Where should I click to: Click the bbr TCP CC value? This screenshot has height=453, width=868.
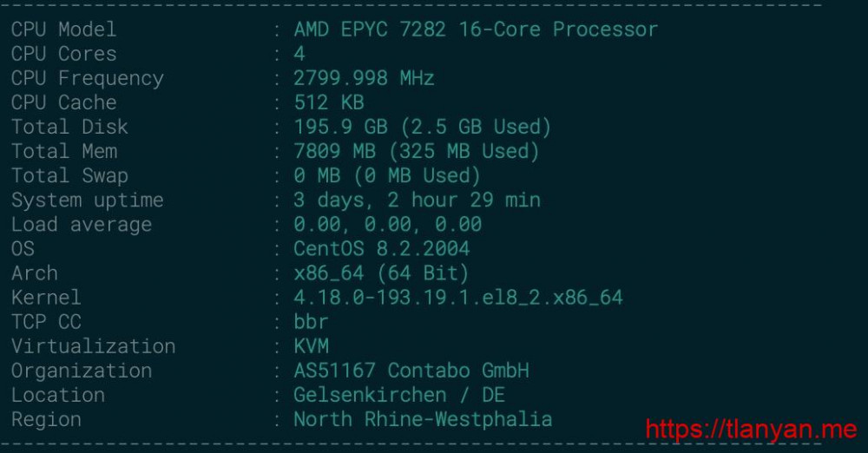pos(311,322)
